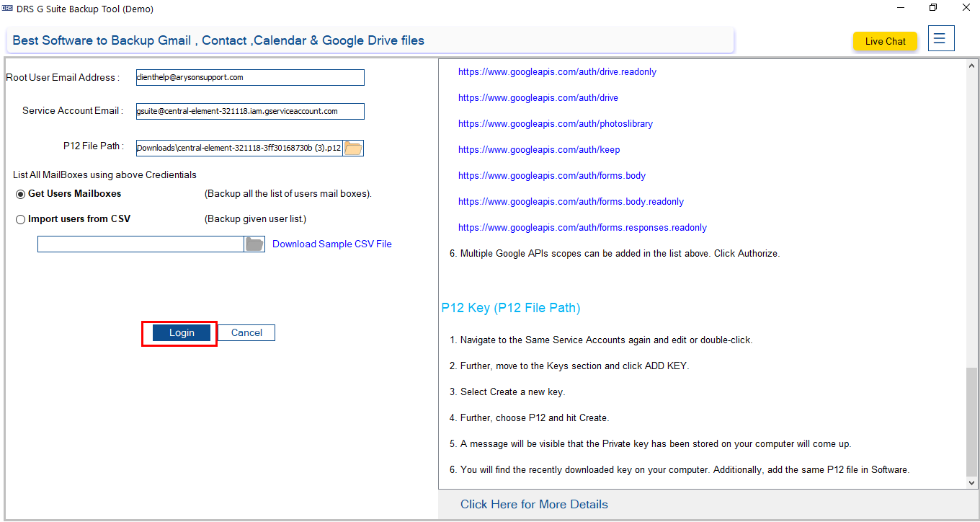980x522 pixels.
Task: Close the DRS G Suite Backup Tool
Action: (966, 8)
